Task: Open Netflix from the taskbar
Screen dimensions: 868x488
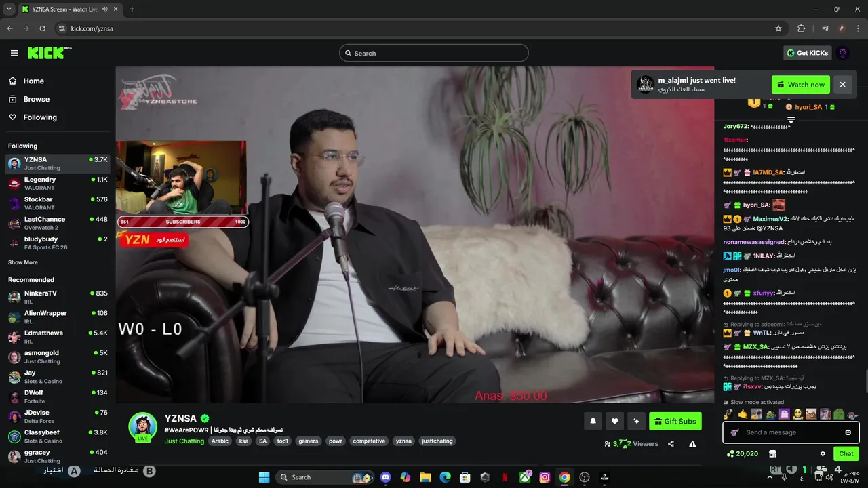Action: coord(505,477)
